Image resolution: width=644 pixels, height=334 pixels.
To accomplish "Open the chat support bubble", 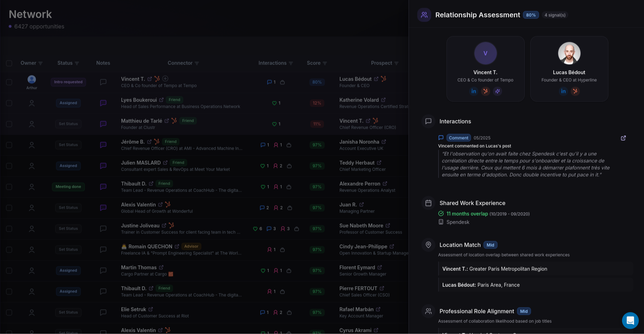I will tap(630, 320).
